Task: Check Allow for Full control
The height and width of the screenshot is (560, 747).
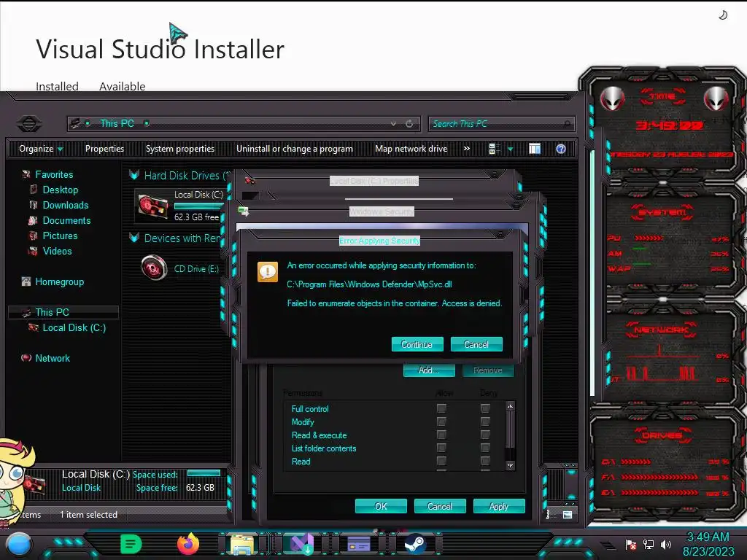Action: pyautogui.click(x=441, y=408)
